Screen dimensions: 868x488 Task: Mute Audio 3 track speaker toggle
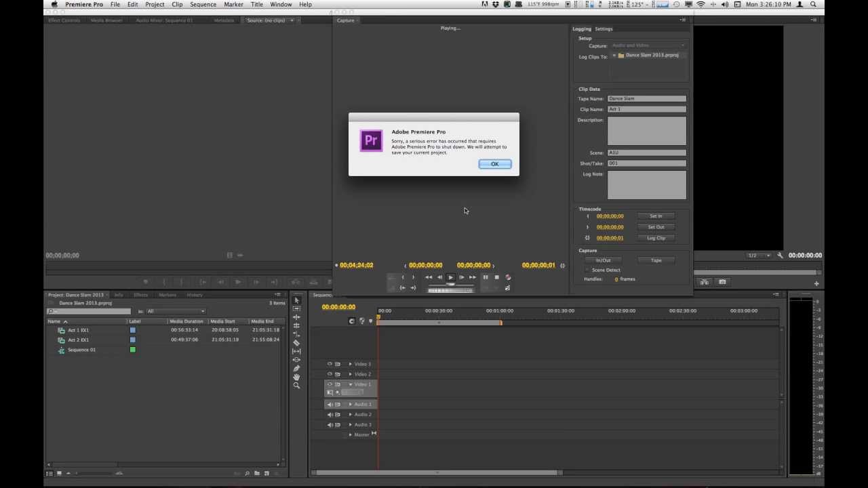pos(330,425)
